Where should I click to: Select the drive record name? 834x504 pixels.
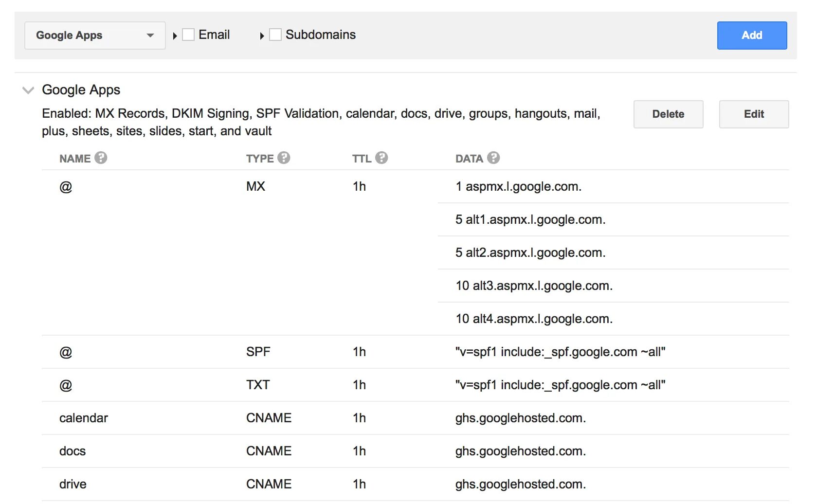pyautogui.click(x=73, y=484)
